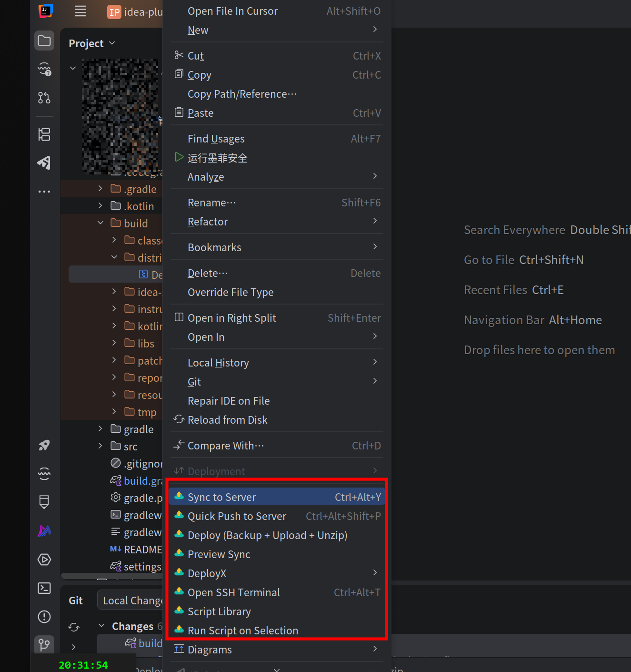Click the main hamburger menu icon
Image resolution: width=631 pixels, height=672 pixels.
(80, 11)
